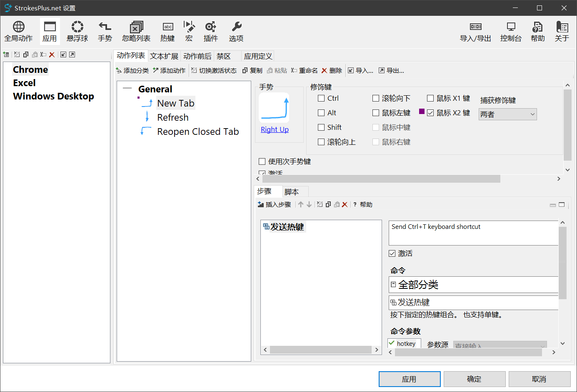
Task: Uncheck the step's 激活 checkbox
Action: pyautogui.click(x=392, y=253)
